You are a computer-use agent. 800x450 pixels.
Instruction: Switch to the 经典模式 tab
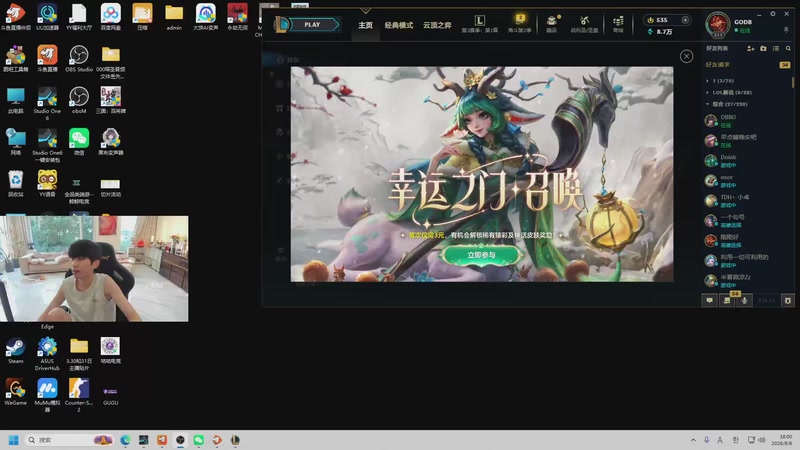pos(398,25)
